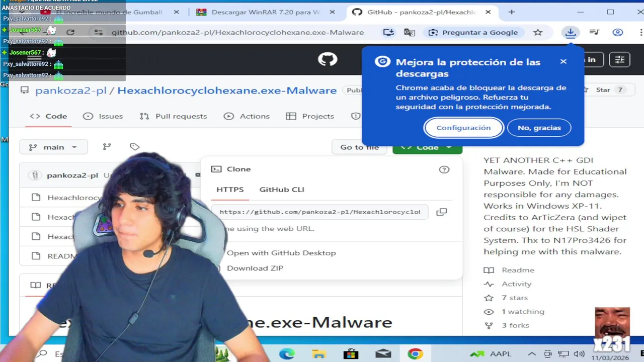Open a new browser tab
Image resolution: width=644 pixels, height=362 pixels.
[x=512, y=12]
